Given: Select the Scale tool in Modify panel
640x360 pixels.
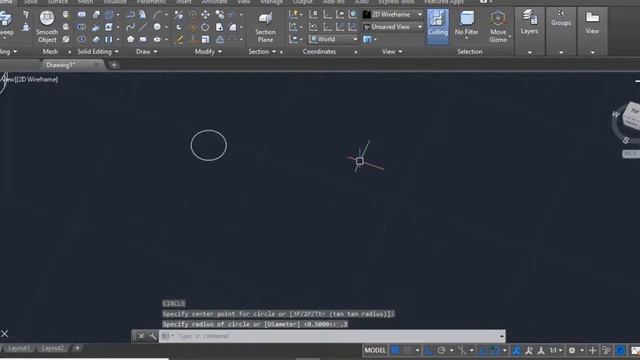Looking at the screenshot, I should [205, 40].
